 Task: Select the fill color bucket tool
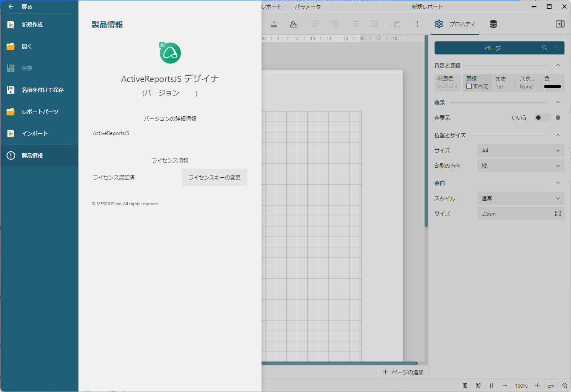pos(294,24)
